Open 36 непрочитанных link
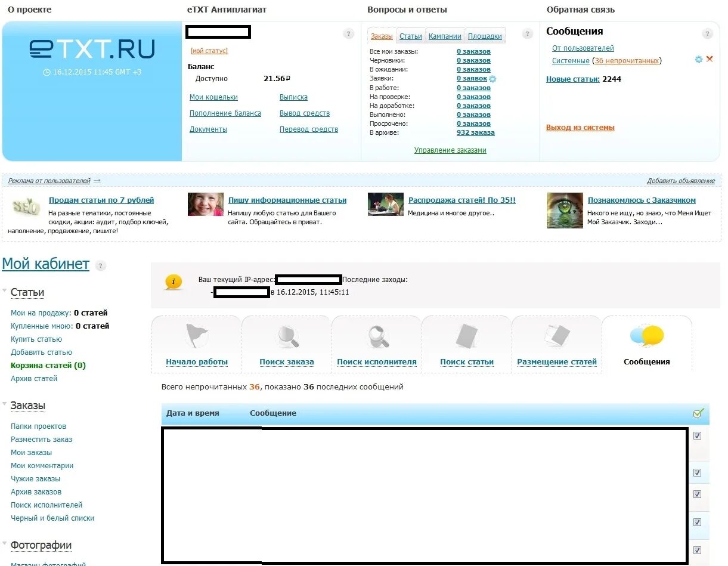Viewport: 728px width, 566px height. [x=627, y=61]
